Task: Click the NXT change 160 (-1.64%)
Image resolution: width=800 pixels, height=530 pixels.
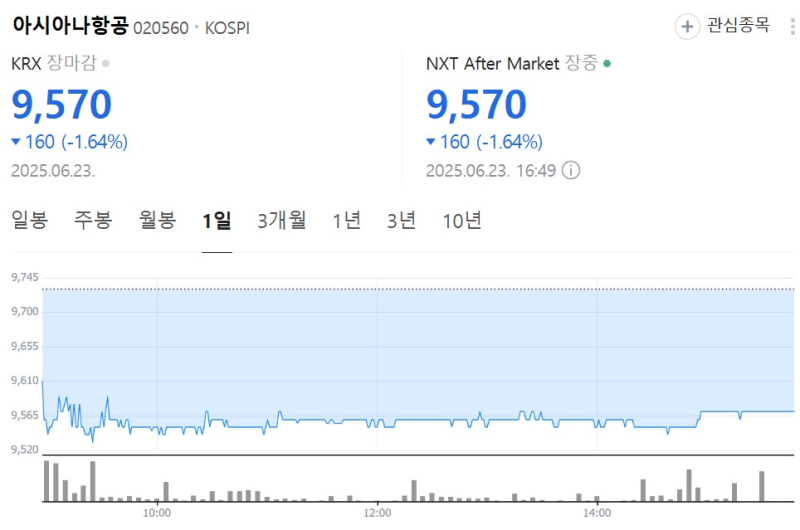Action: coord(491,142)
